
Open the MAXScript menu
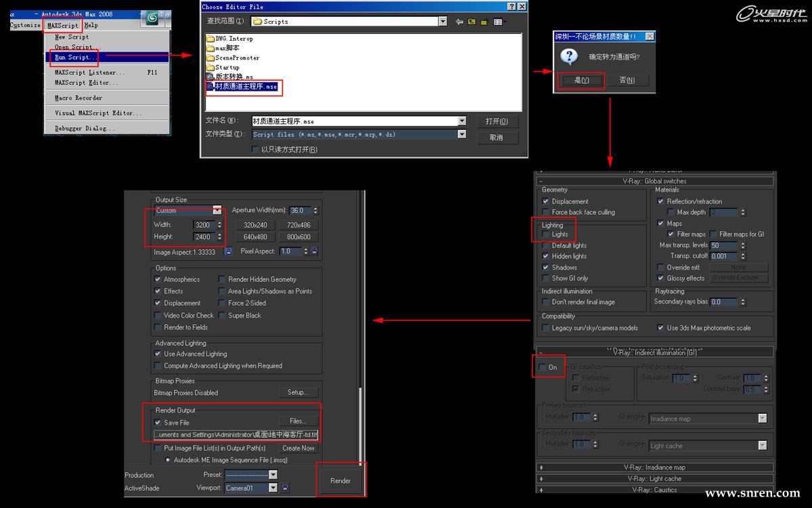(63, 26)
